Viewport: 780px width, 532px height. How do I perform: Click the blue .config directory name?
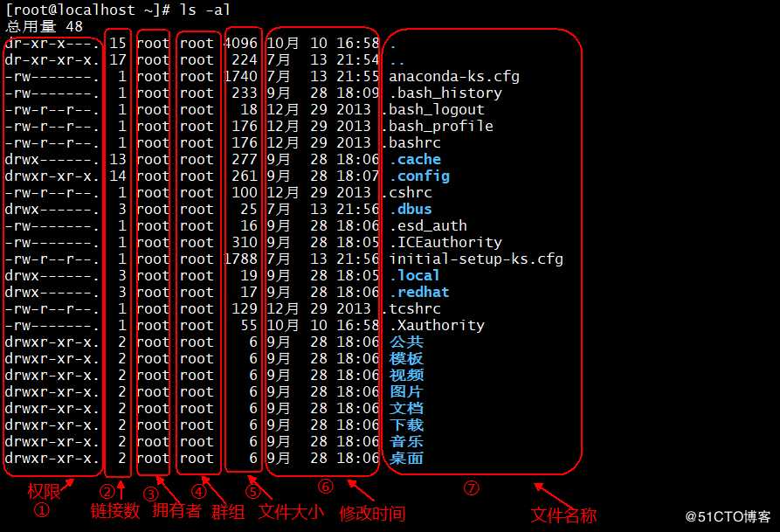point(419,176)
